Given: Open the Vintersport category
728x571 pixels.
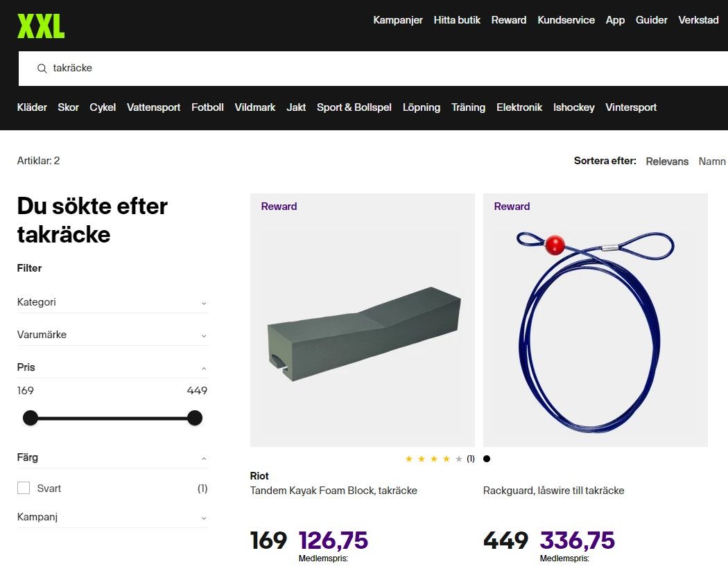Looking at the screenshot, I should coord(631,107).
